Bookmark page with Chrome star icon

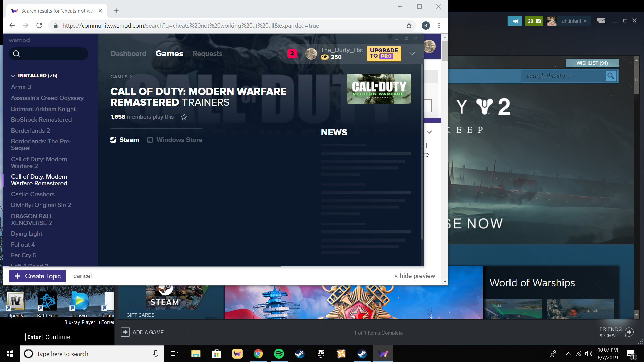tap(409, 26)
